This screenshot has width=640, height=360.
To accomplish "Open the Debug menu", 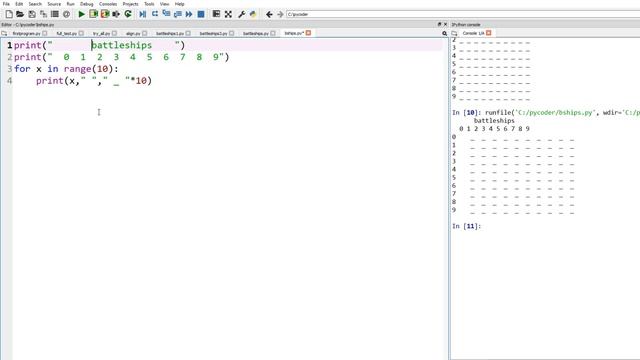I will (x=87, y=4).
